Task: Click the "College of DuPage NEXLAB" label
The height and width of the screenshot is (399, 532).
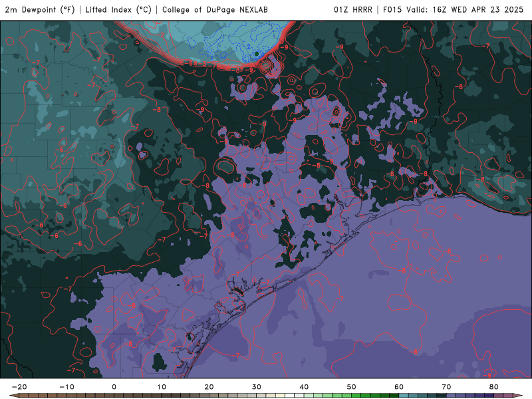Action: click(215, 10)
